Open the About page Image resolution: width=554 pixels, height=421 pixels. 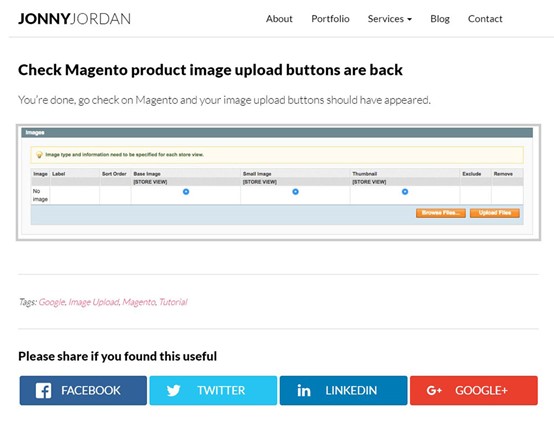click(x=279, y=19)
